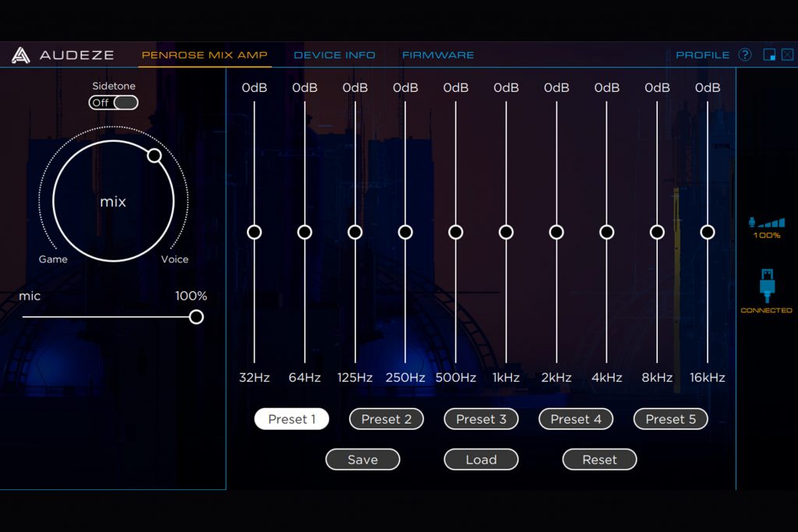Click the 32Hz EQ slider handle

pos(254,232)
